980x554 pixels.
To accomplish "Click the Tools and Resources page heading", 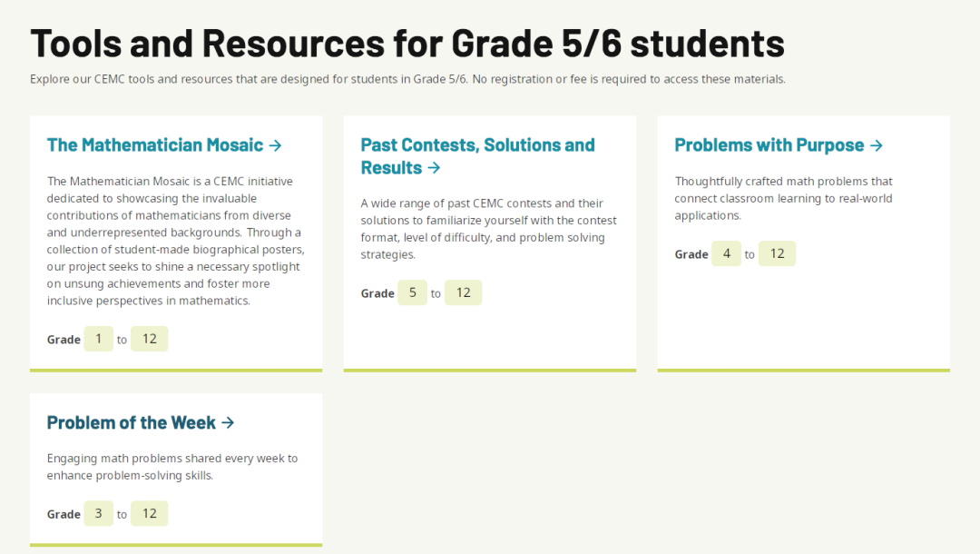I will tap(407, 43).
